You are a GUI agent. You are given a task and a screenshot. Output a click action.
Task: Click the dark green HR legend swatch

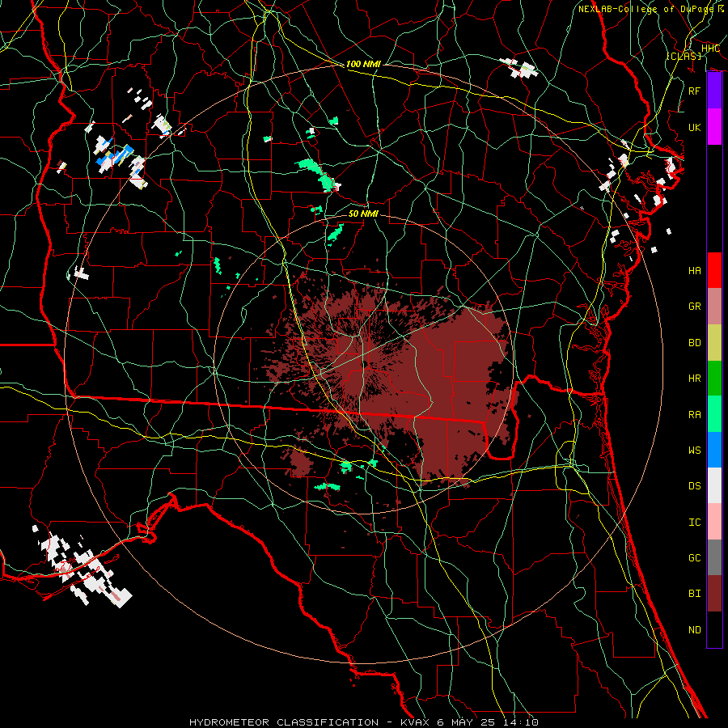714,379
